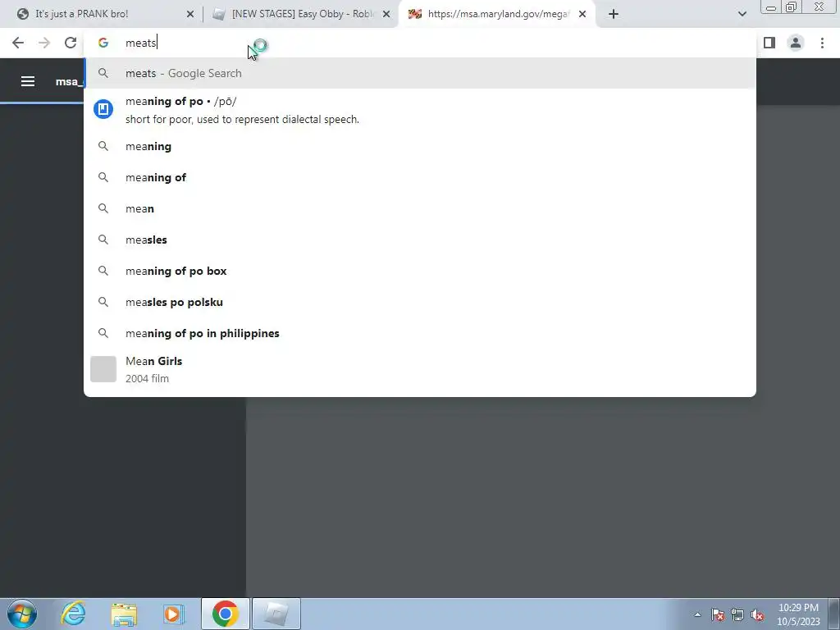This screenshot has width=840, height=630.
Task: Click the muted volume tray icon
Action: (x=757, y=614)
